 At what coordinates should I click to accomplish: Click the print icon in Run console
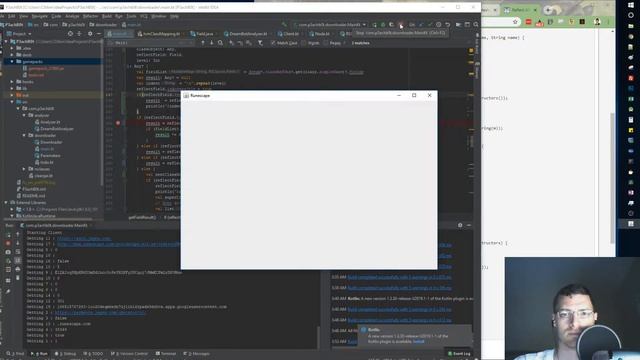[18, 269]
